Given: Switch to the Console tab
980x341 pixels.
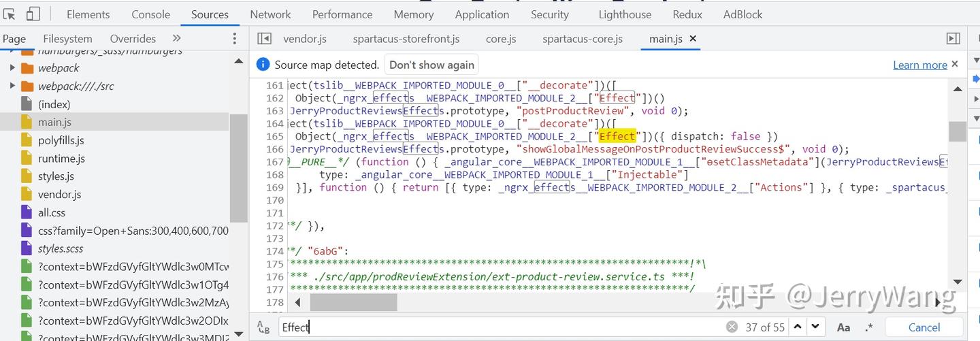Looking at the screenshot, I should (x=151, y=14).
